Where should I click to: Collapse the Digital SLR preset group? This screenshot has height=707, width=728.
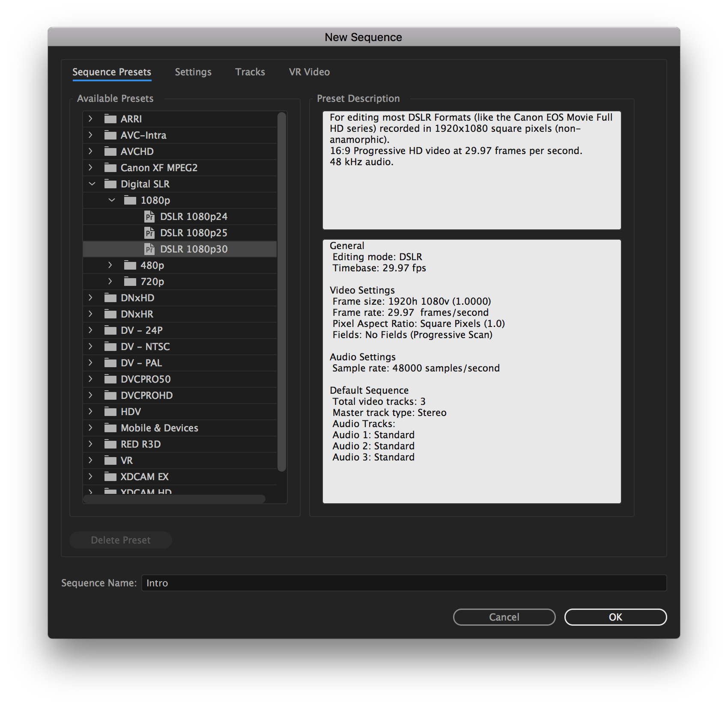tap(92, 184)
